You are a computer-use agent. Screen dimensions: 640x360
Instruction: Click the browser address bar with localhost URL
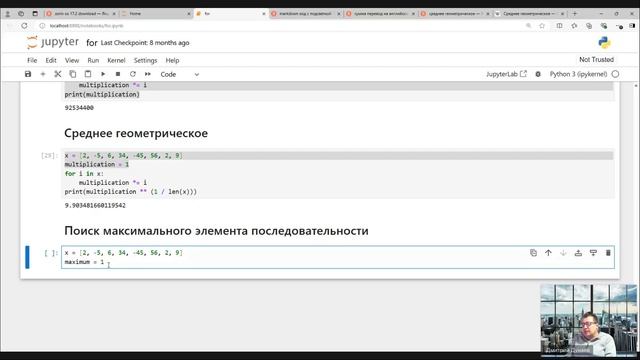(282, 26)
